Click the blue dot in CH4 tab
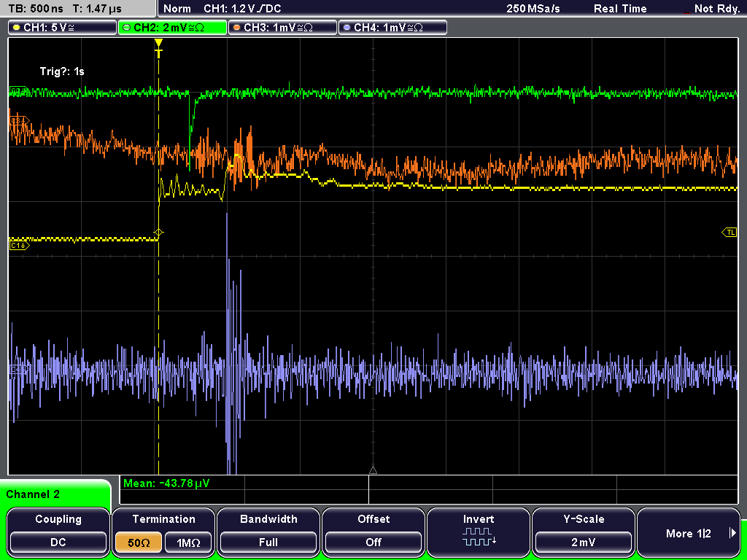The width and height of the screenshot is (747, 560). 347,28
